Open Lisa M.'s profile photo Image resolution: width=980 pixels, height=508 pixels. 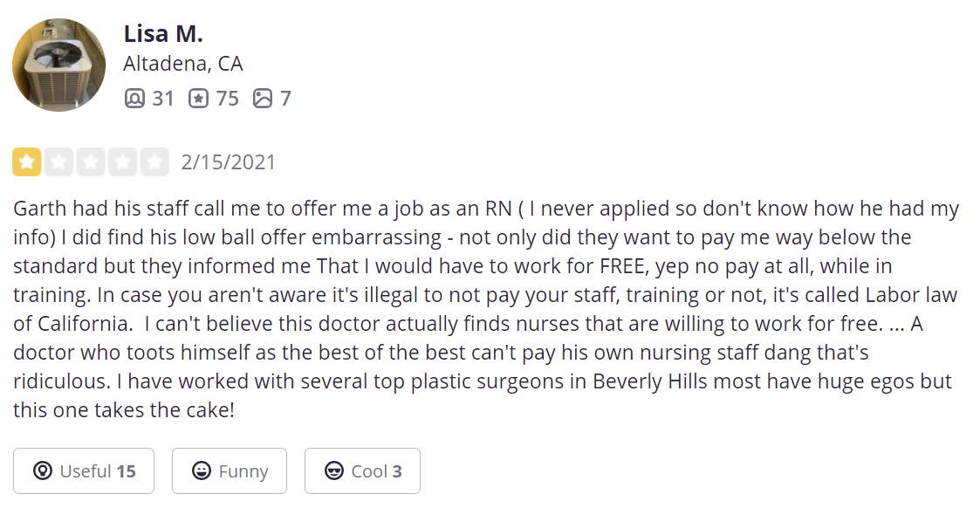click(58, 65)
